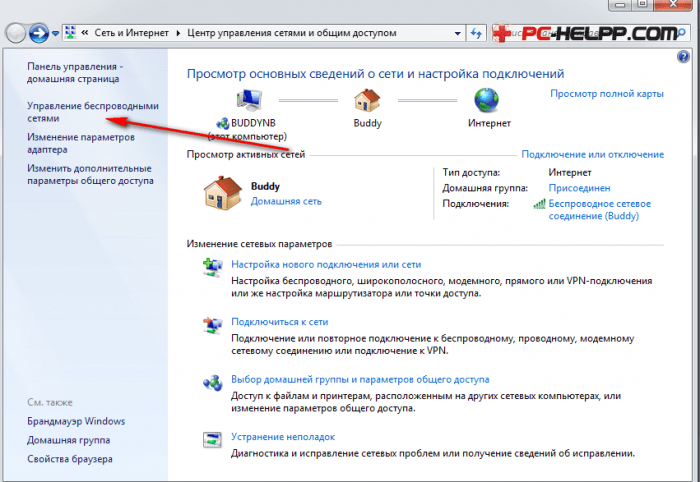Click the refresh button beside address bar
Viewport: 700px width, 482px height.
(476, 33)
